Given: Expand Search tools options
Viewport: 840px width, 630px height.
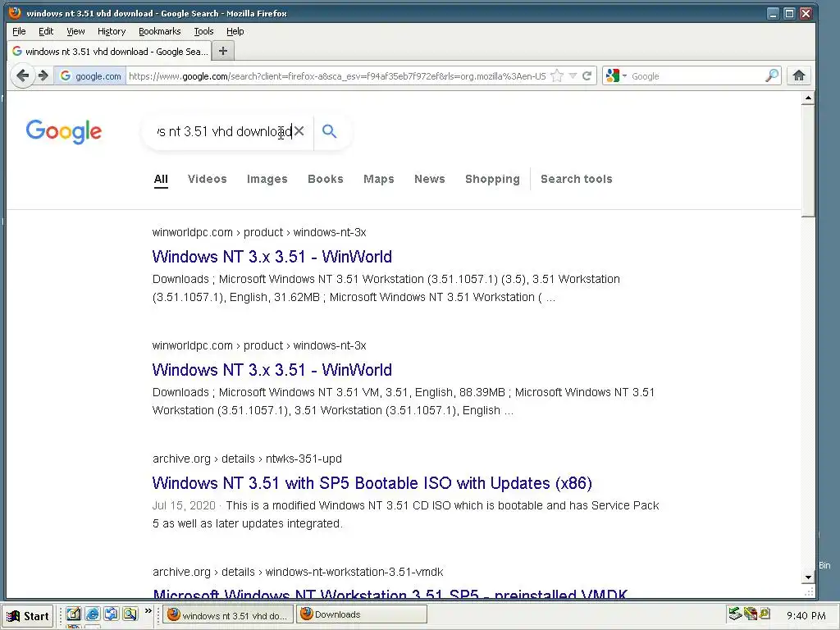Looking at the screenshot, I should pos(577,179).
